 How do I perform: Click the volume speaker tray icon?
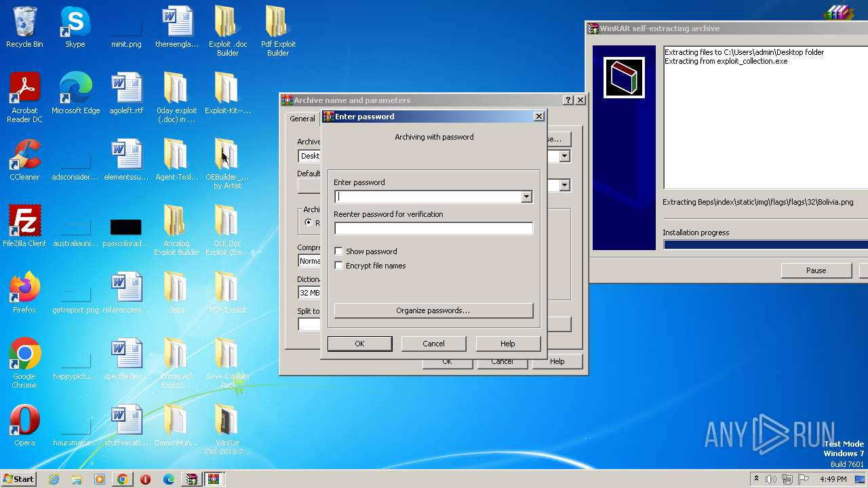point(770,479)
